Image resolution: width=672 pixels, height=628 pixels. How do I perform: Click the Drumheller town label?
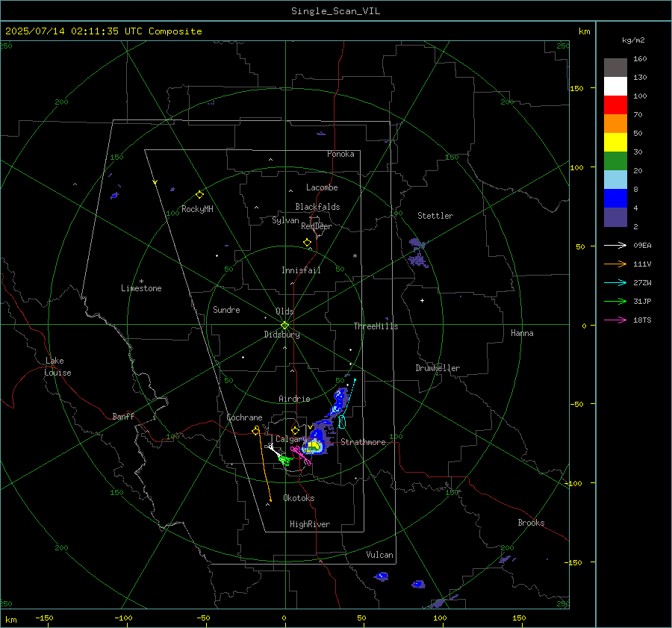tap(438, 368)
